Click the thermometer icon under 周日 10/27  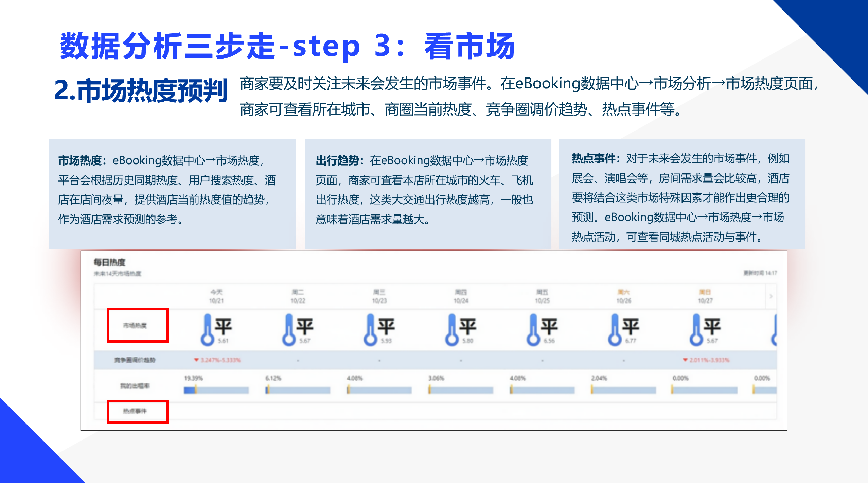coord(696,329)
